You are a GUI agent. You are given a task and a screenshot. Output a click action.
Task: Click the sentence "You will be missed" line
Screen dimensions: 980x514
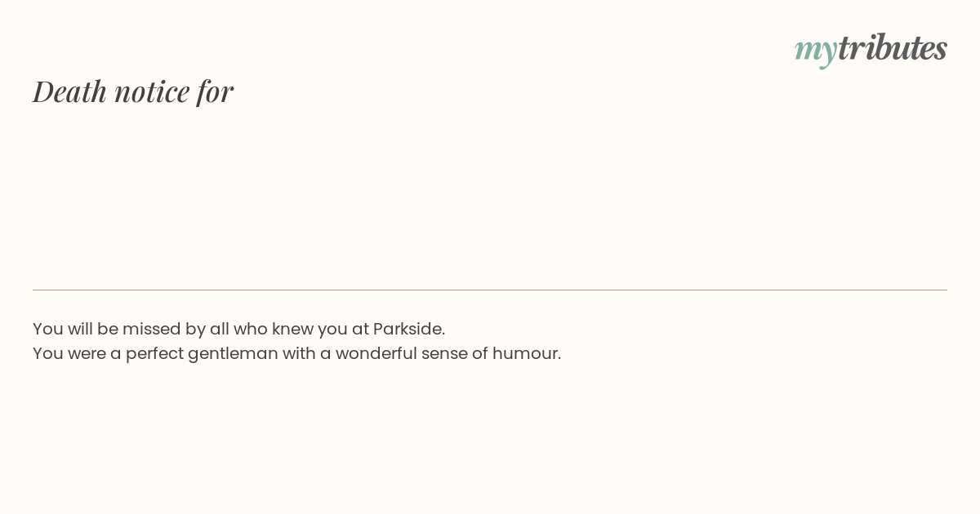point(238,329)
